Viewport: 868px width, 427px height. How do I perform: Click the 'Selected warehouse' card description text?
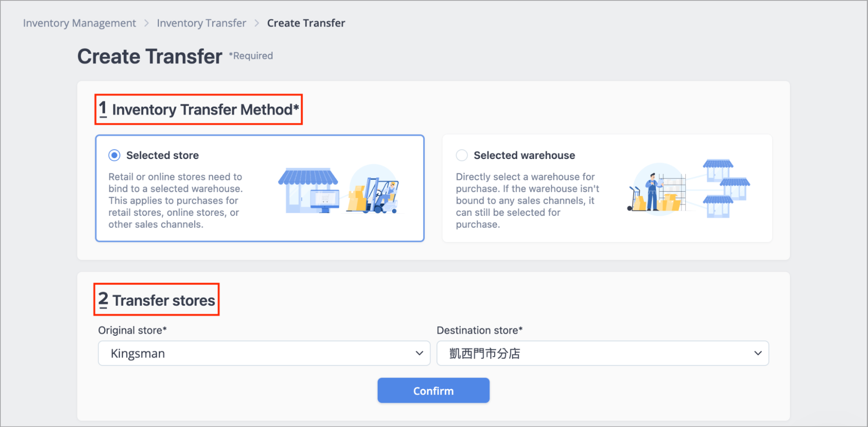[527, 200]
